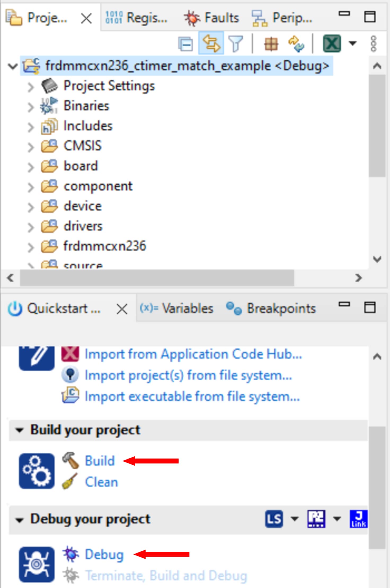Select LinkServer LS debug probe icon
Viewport: 390px width, 588px height.
point(274,519)
